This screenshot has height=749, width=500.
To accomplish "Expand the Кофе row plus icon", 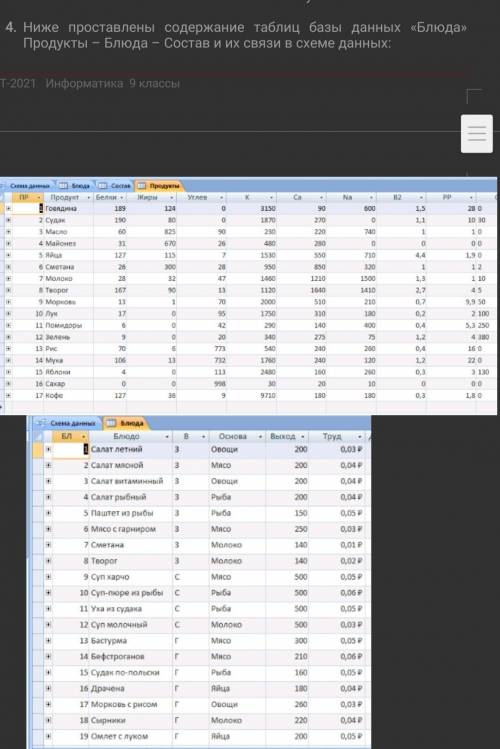I will pos(8,396).
